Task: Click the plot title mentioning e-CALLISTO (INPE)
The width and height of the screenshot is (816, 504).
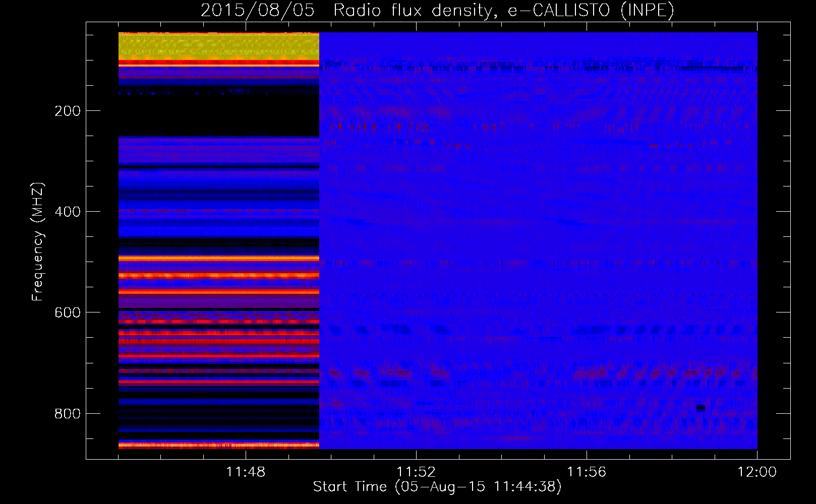Action: click(x=437, y=11)
